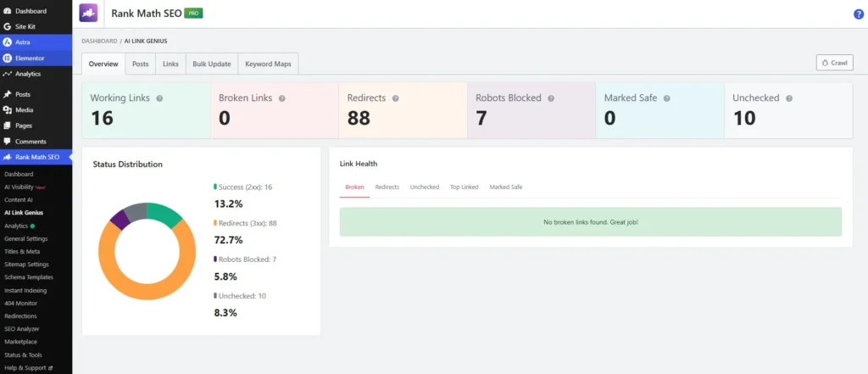
Task: Open Content AI in the sidebar
Action: (19, 200)
